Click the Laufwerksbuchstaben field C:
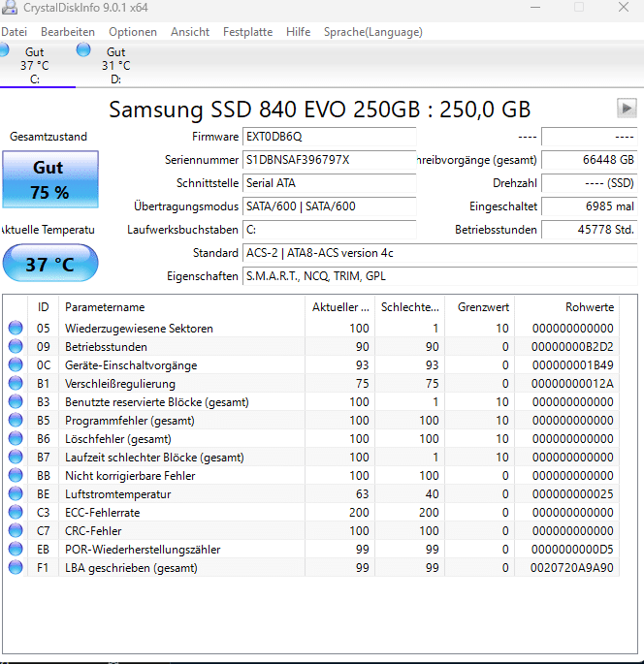 pyautogui.click(x=329, y=230)
